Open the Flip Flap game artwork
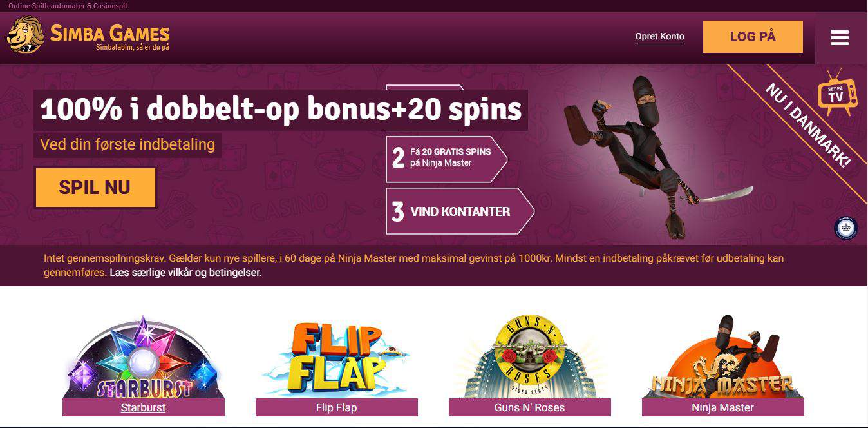868x428 pixels. pos(336,360)
